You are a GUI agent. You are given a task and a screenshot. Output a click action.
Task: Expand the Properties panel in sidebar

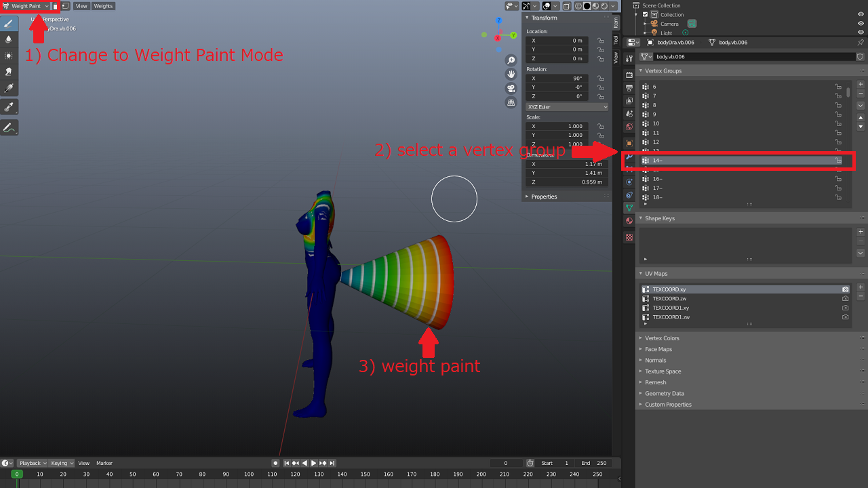click(x=544, y=197)
